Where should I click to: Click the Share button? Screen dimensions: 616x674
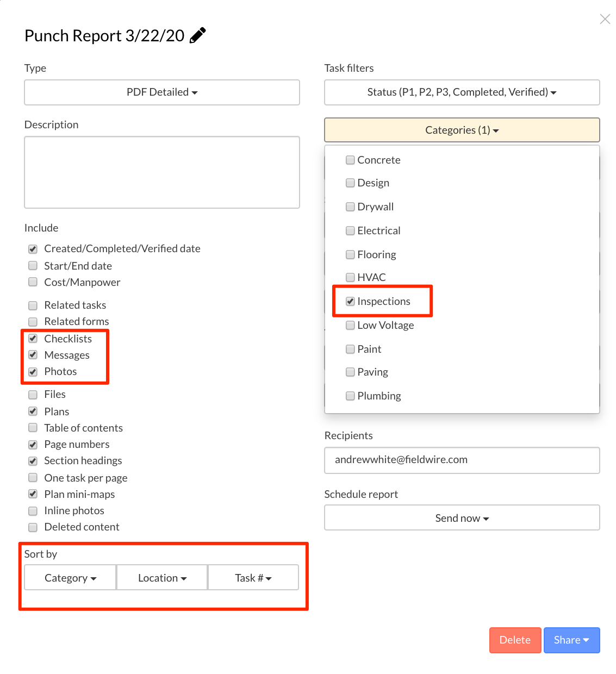pos(571,640)
